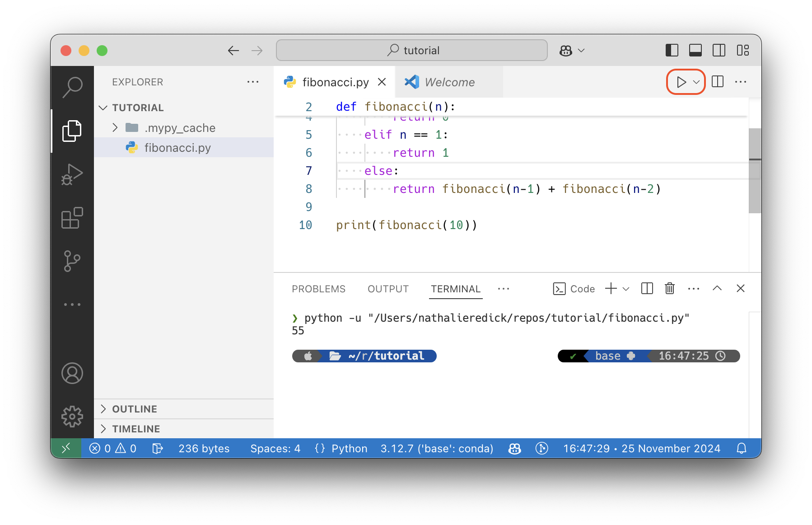Open the Explorer view icon
The image size is (812, 525).
click(72, 131)
